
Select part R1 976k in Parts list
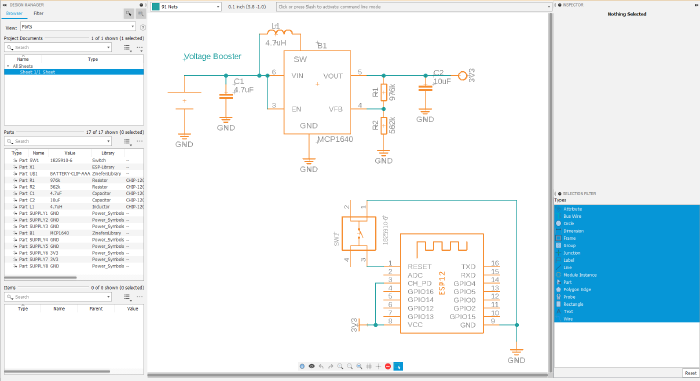[74, 180]
